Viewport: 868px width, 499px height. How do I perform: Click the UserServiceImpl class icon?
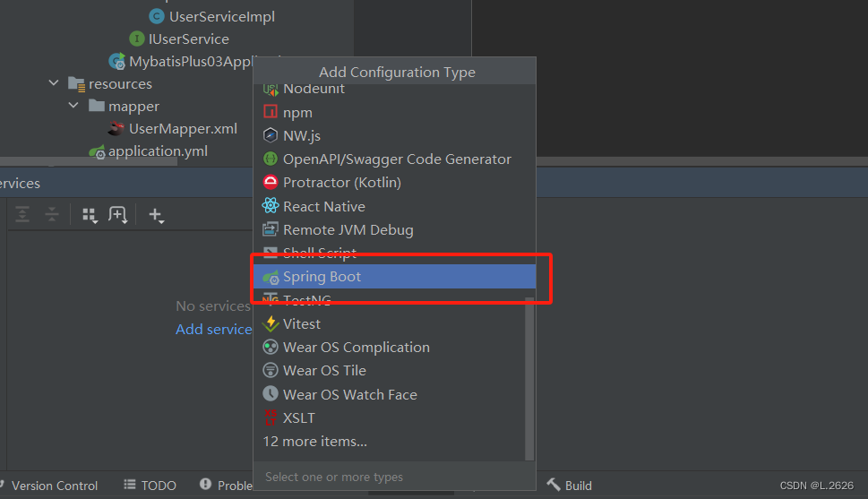pyautogui.click(x=157, y=17)
